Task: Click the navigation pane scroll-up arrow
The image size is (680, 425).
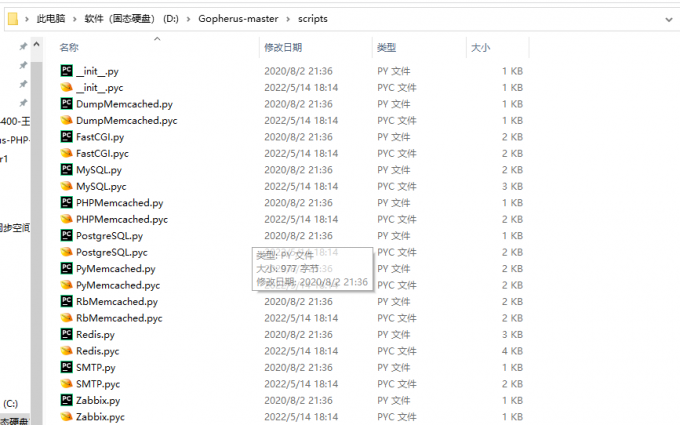Action: tap(36, 44)
